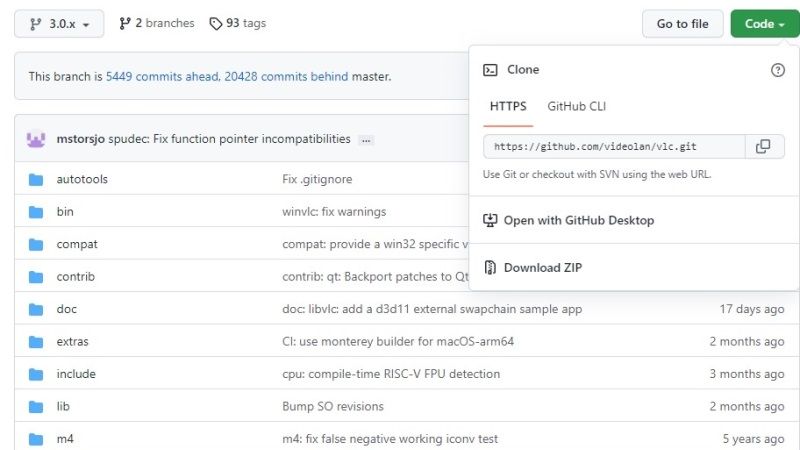
Task: Click the GitHub Desktop download icon
Action: pyautogui.click(x=490, y=220)
